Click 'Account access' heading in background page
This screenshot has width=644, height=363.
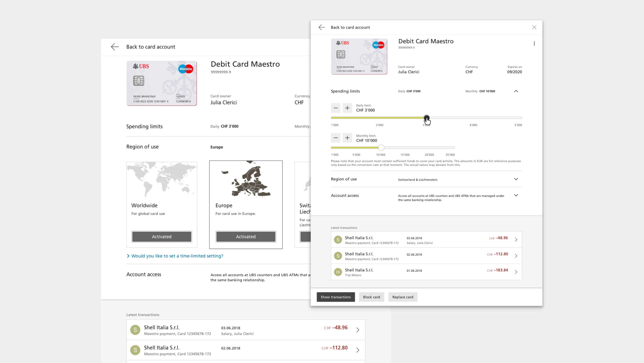coord(144,274)
